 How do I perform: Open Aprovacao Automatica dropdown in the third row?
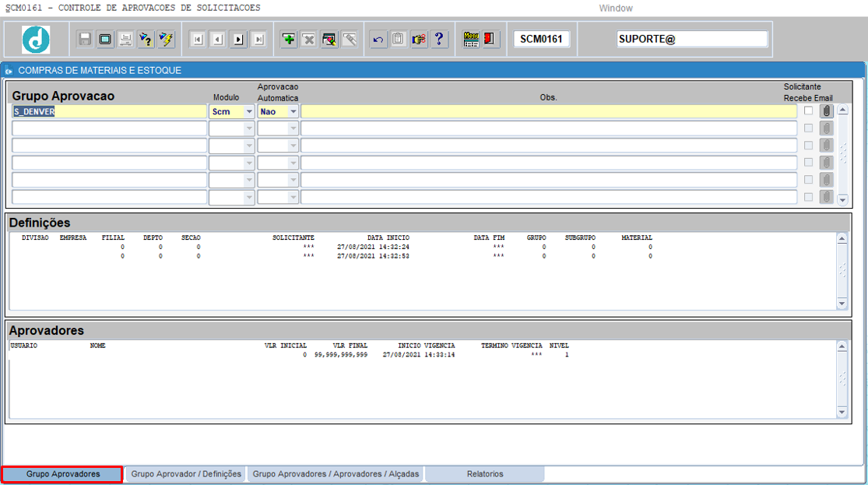pyautogui.click(x=293, y=146)
